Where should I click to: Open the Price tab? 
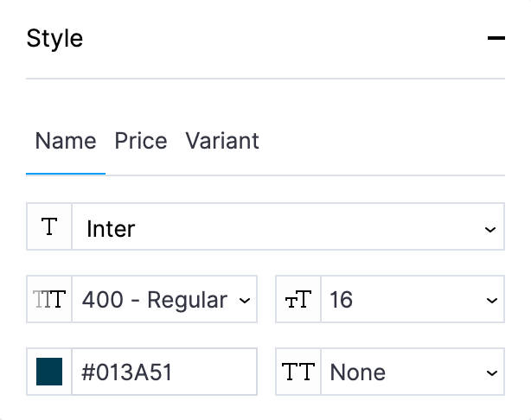click(x=141, y=141)
